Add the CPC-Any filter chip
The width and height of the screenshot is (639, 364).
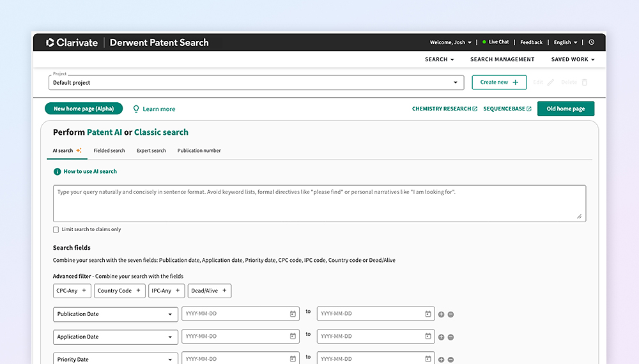71,291
